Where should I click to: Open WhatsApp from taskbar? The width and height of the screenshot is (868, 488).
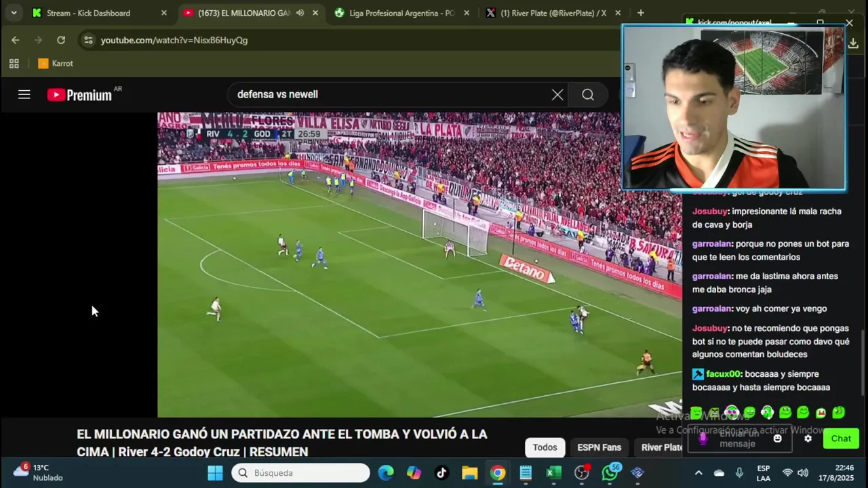[x=610, y=472]
